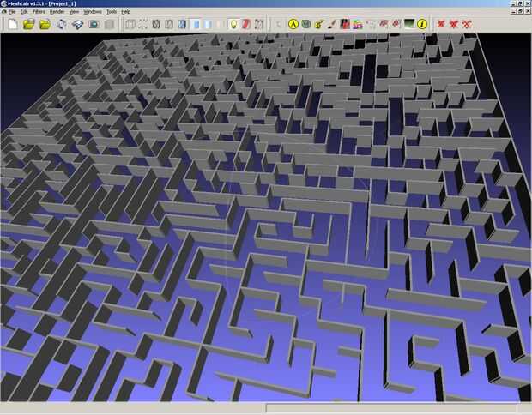Select smooth shading render mode icon
Screen dimensions: 532x415
point(209,24)
